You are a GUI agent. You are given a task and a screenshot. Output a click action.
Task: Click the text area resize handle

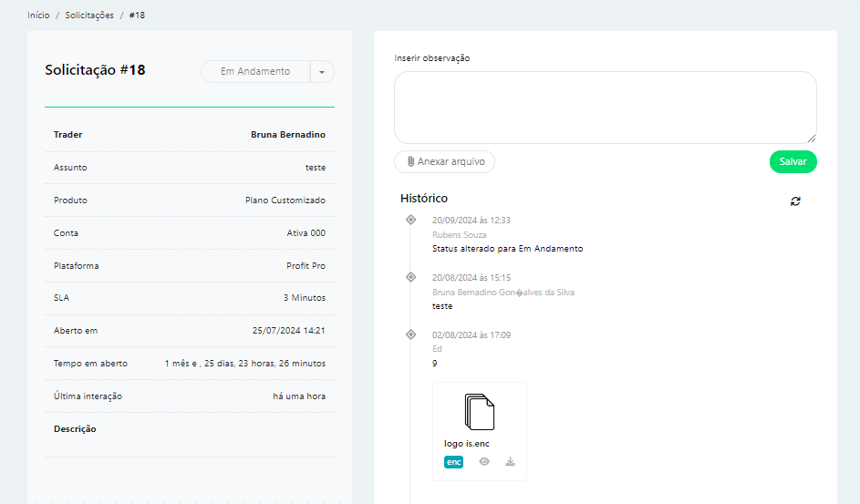click(x=812, y=139)
